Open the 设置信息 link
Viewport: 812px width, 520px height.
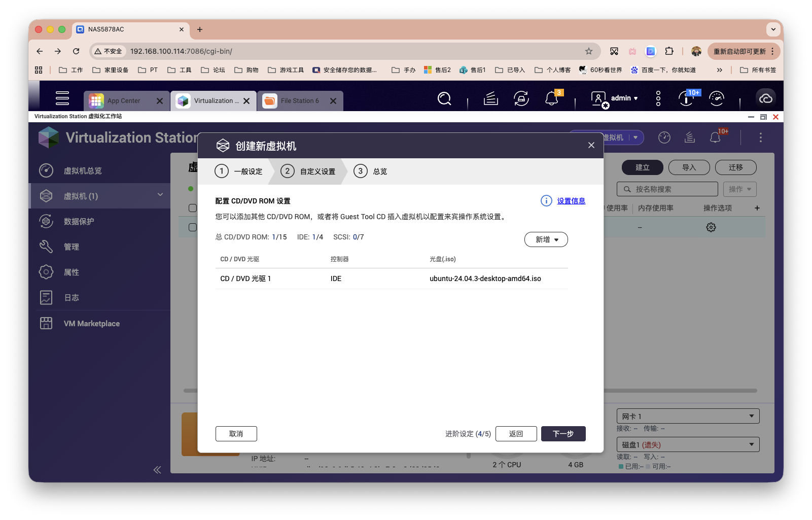tap(571, 200)
